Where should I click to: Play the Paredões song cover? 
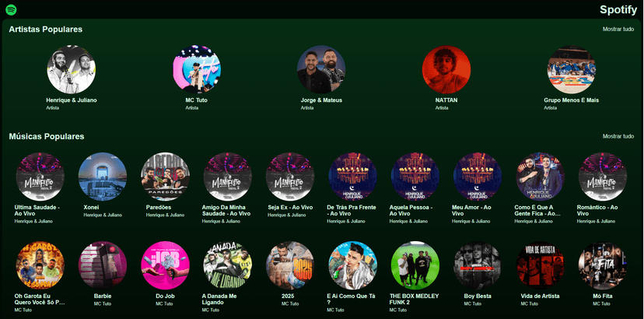165,177
